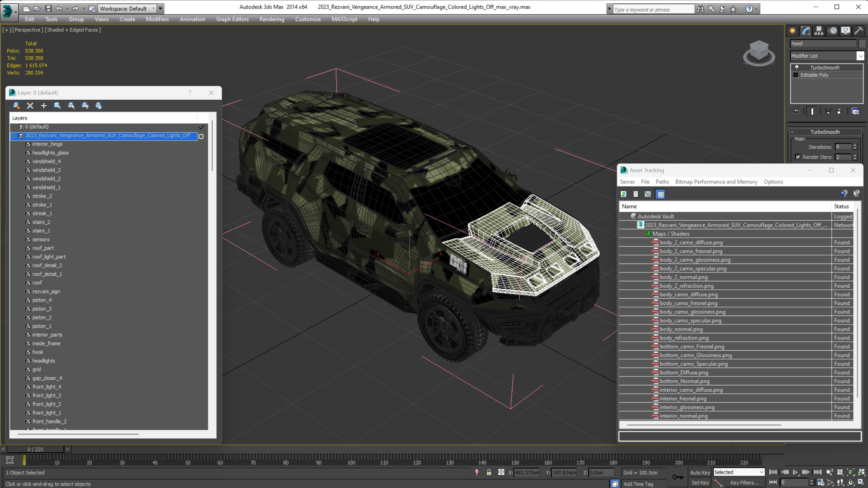Image resolution: width=868 pixels, height=488 pixels.
Task: Open Bitmap Performance and Memory menu
Action: [x=716, y=182]
